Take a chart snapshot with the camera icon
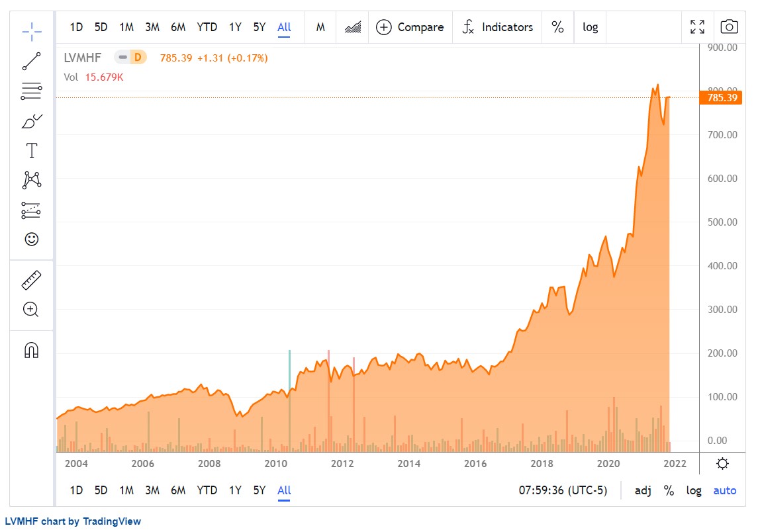760x532 pixels. [729, 26]
